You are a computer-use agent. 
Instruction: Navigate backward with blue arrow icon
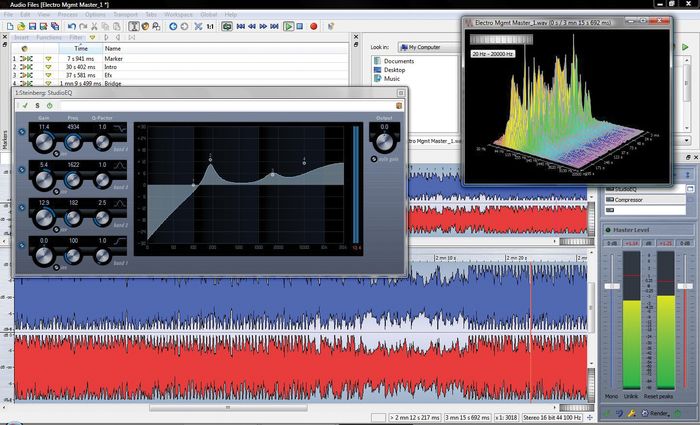tap(173, 26)
